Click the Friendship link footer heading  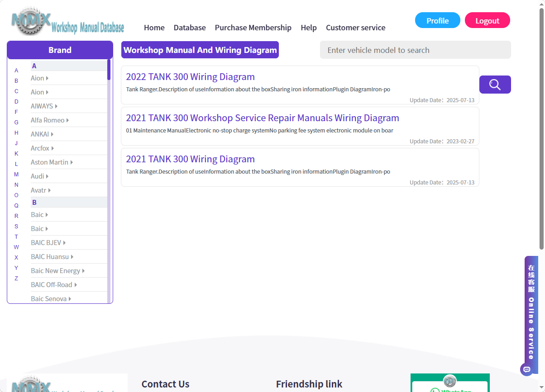click(x=309, y=384)
